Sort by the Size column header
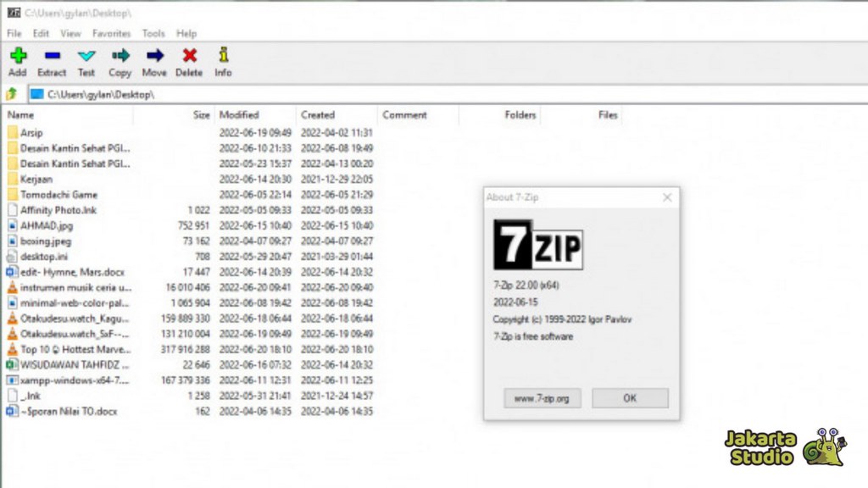Screen dimensions: 868x488 [x=174, y=115]
